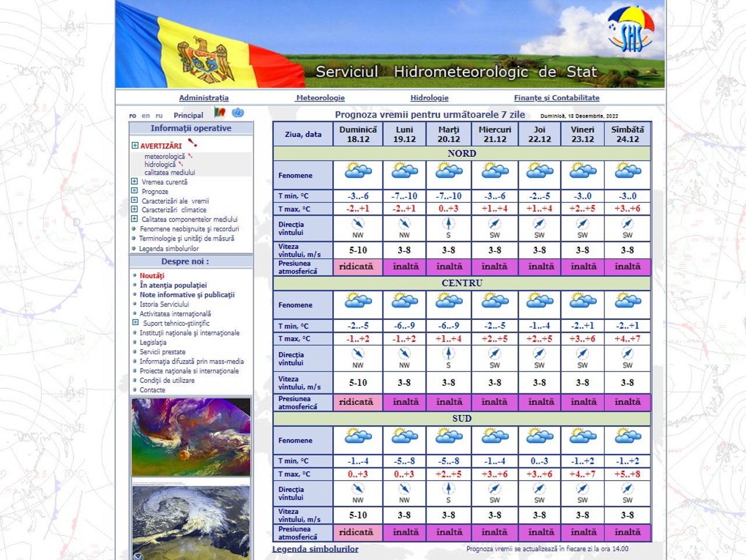This screenshot has width=746, height=560.
Task: Select the Romanian (ro) language option
Action: [x=132, y=116]
